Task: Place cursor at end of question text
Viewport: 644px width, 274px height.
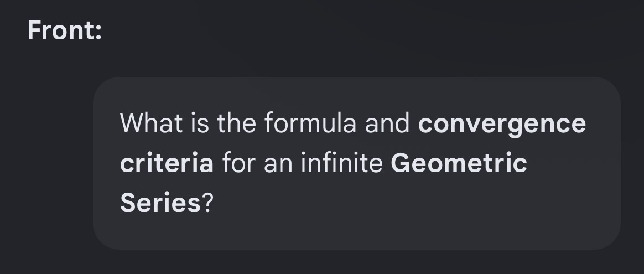Action: point(215,203)
